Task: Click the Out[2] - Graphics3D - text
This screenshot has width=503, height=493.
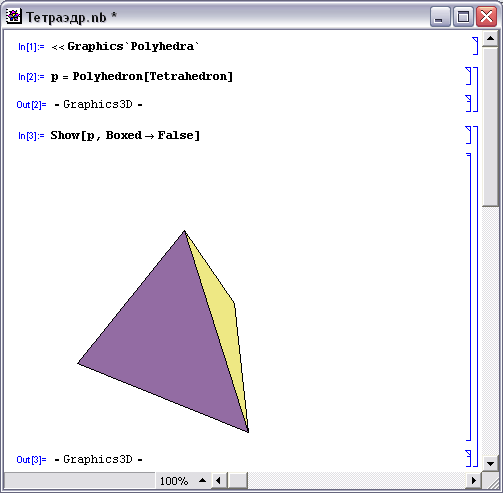Action: 98,104
